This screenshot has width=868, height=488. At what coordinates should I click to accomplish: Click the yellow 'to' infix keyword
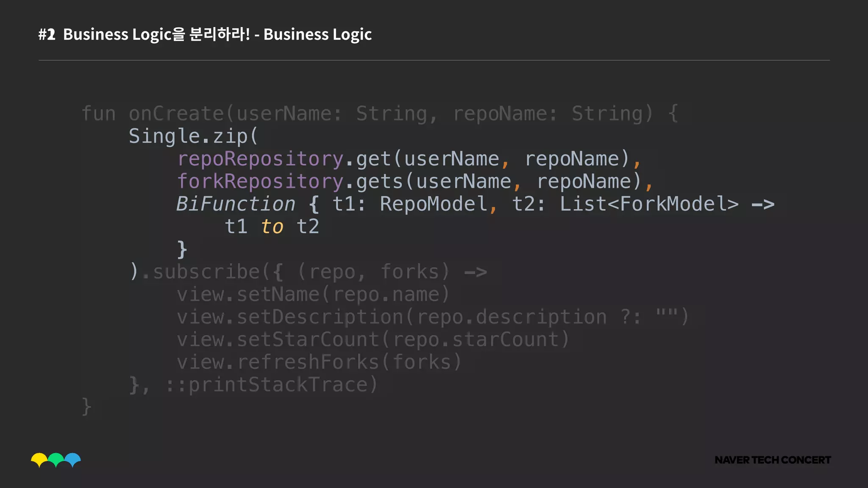[x=272, y=227]
